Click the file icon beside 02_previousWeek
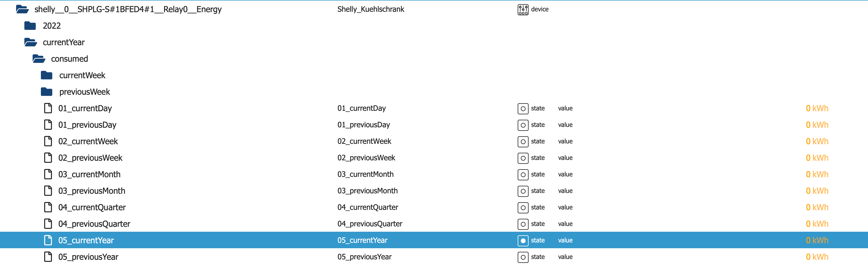The width and height of the screenshot is (868, 267). [x=48, y=158]
